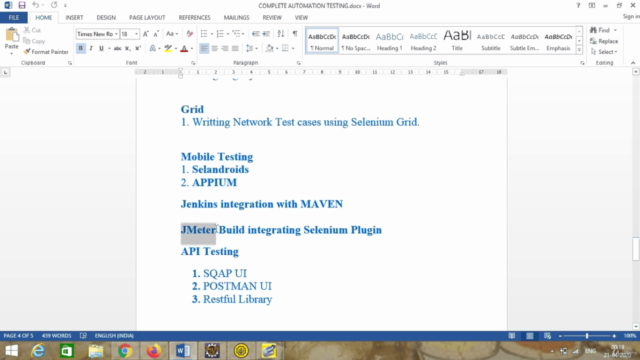Viewport: 640px width, 360px height.
Task: Collapse the ribbon
Action: tap(633, 63)
